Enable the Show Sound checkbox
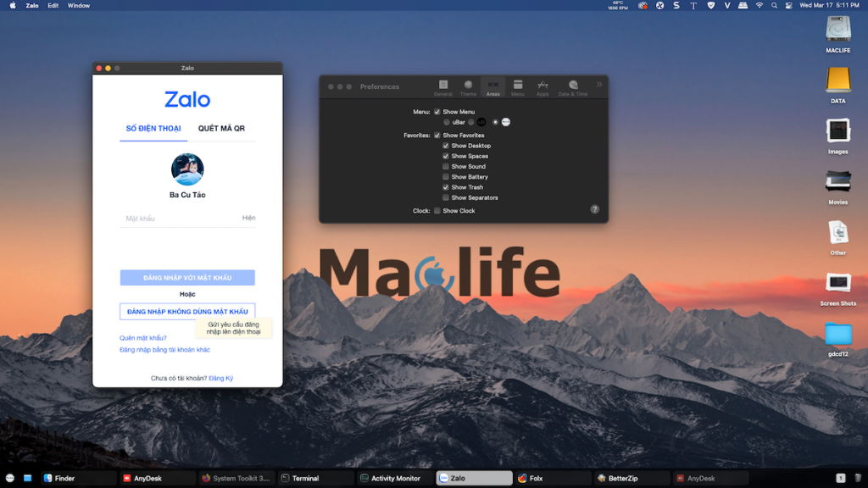Viewport: 868px width, 488px height. tap(446, 166)
